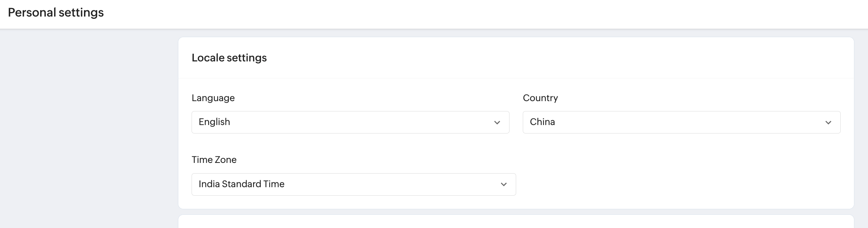Click the "Language" field label
Viewport: 868px width, 228px height.
pos(213,98)
